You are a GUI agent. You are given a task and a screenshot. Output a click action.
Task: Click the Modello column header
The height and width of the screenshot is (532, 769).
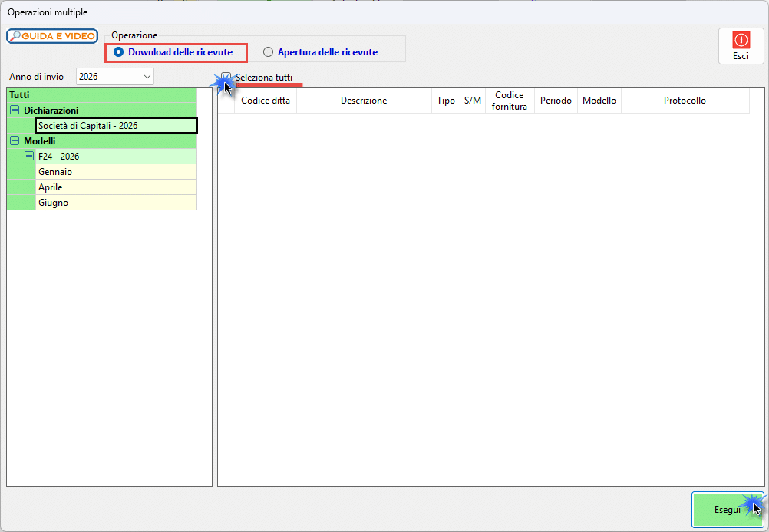click(599, 101)
